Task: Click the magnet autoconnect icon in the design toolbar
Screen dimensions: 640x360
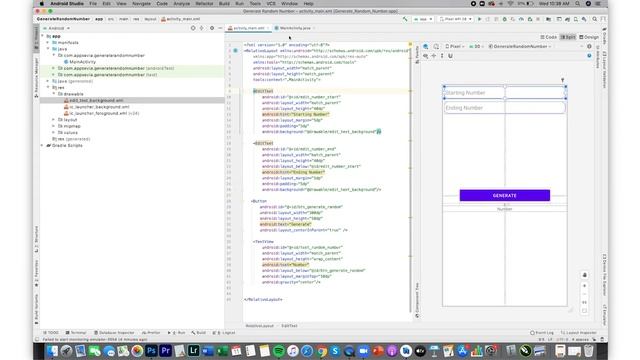Action: click(451, 56)
